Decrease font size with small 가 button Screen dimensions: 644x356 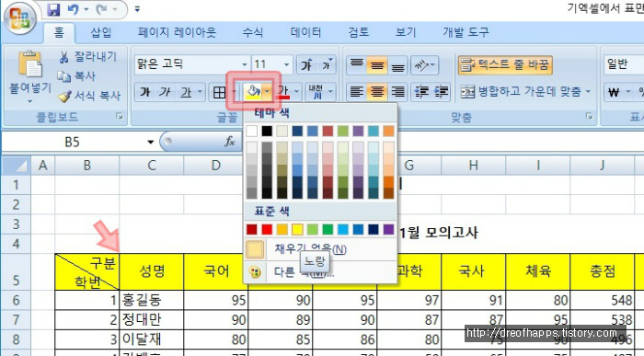[327, 64]
